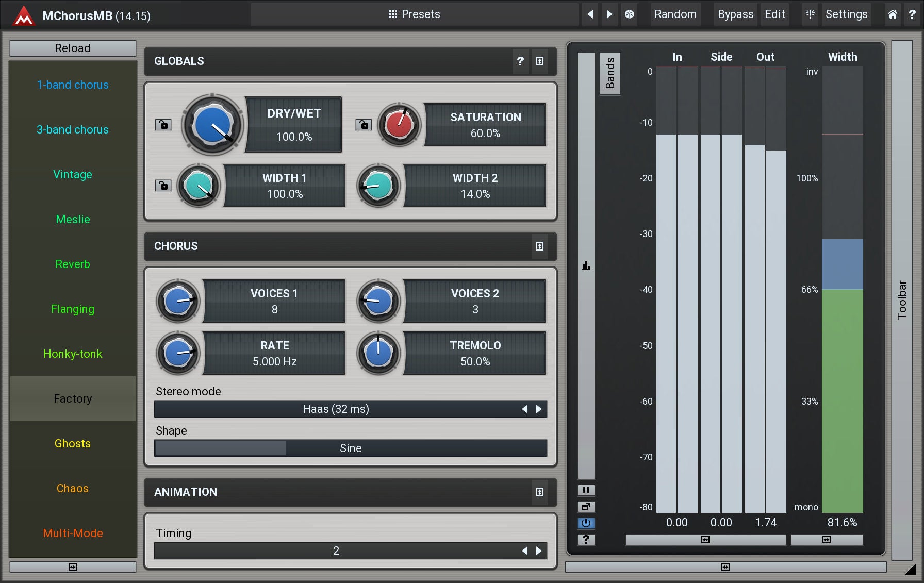Toggle the Dry/Wet lock icon
This screenshot has height=583, width=924.
163,125
